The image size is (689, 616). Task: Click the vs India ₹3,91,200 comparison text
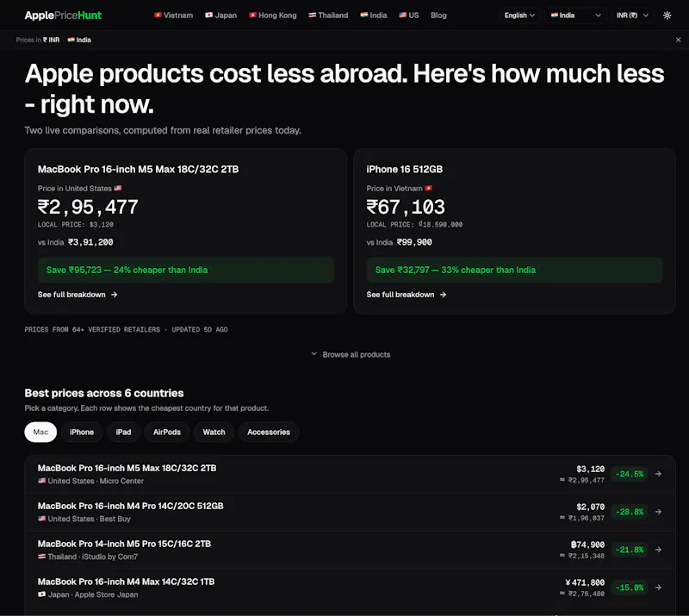pos(76,242)
